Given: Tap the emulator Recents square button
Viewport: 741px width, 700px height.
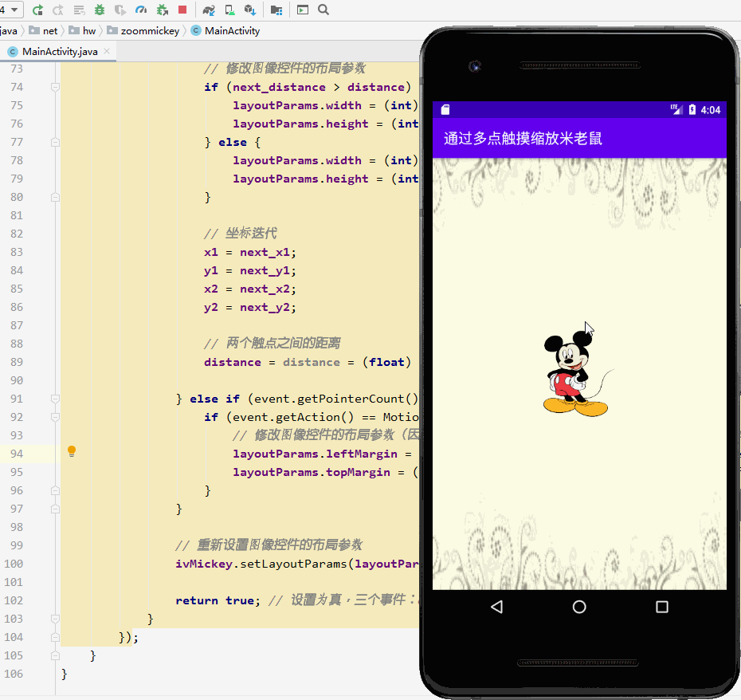Looking at the screenshot, I should point(662,607).
